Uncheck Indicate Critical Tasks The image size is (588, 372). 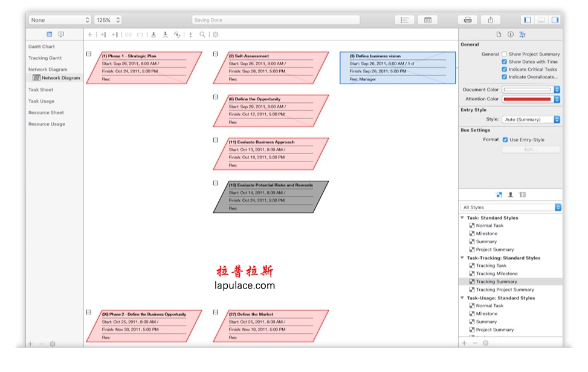[x=505, y=70]
